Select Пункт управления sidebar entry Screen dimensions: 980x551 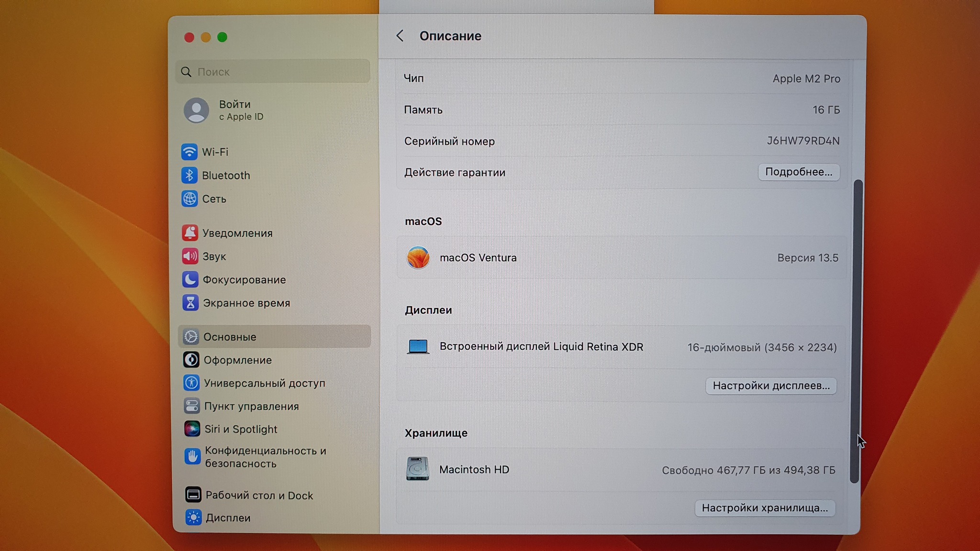click(251, 406)
